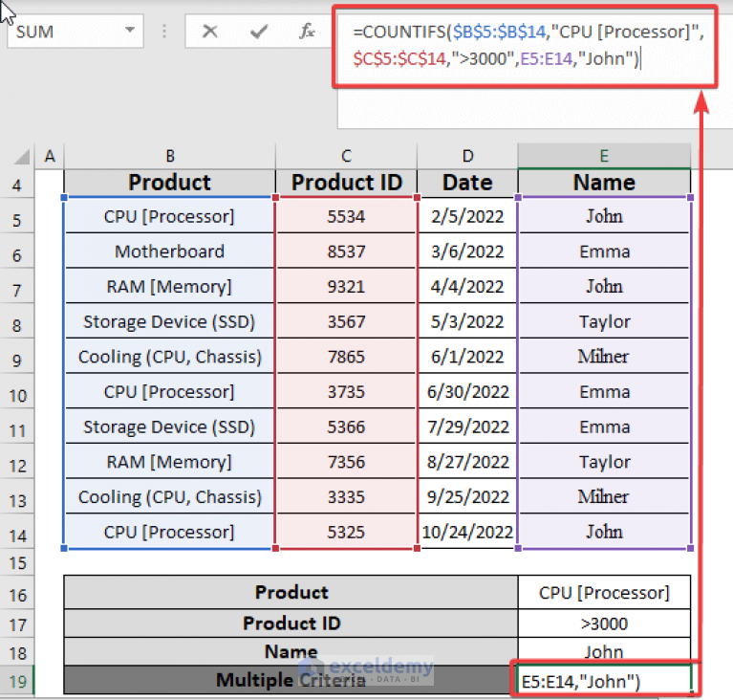
Task: Select the Milner cell in row 13
Action: click(x=604, y=497)
